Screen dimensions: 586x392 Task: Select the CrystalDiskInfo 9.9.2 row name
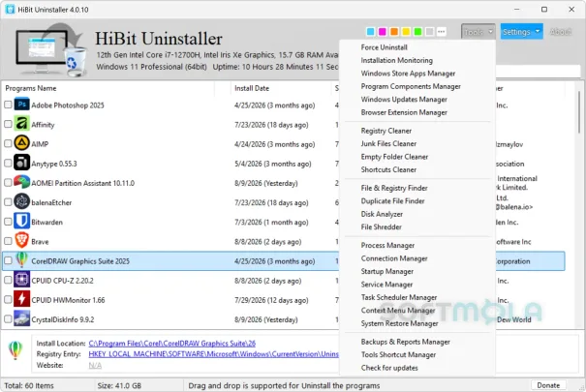(62, 320)
